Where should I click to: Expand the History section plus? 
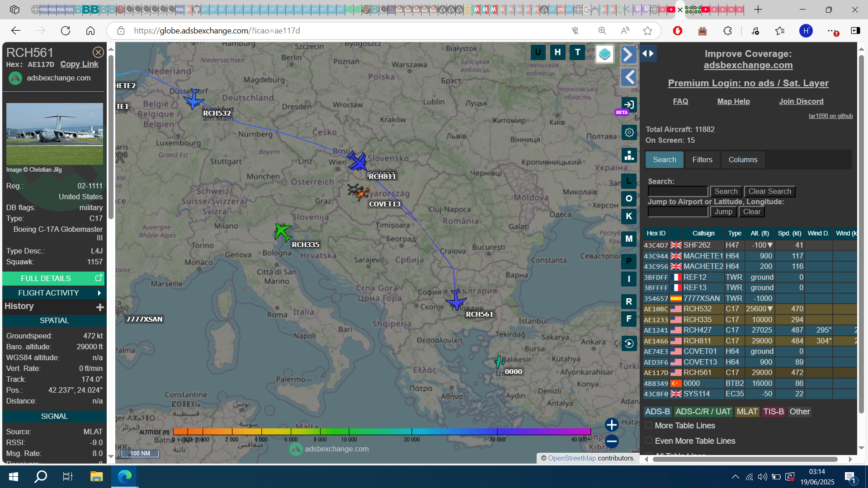[100, 307]
